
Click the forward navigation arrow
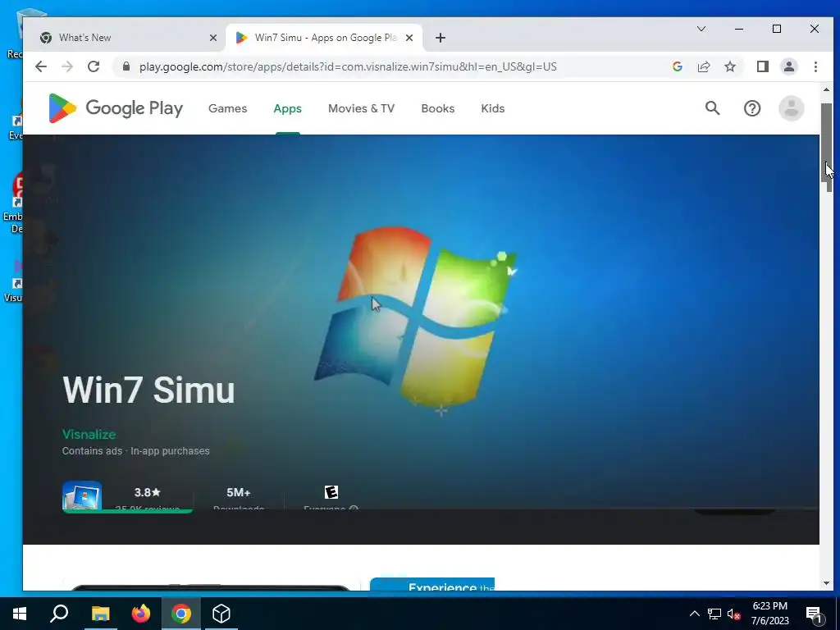pyautogui.click(x=67, y=66)
